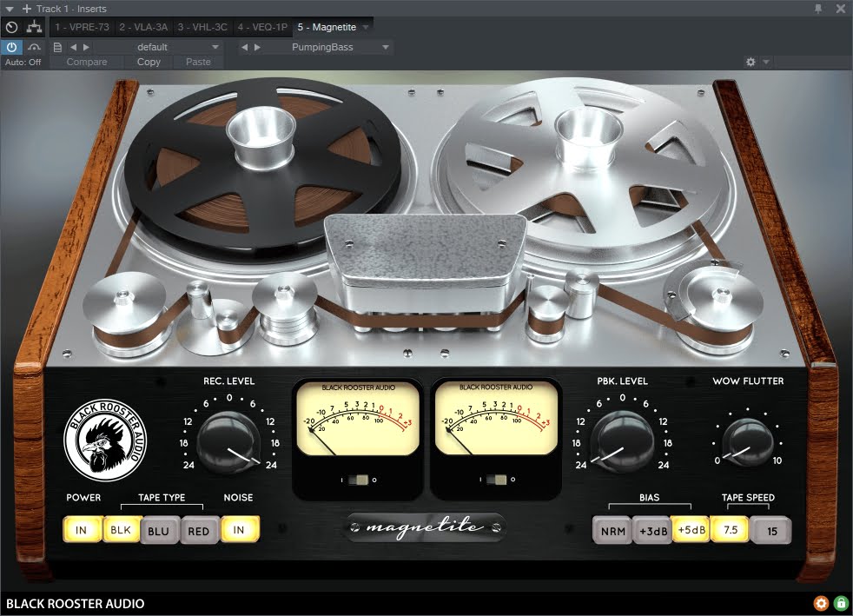The image size is (853, 616).
Task: Select RED tape type
Action: tap(199, 531)
